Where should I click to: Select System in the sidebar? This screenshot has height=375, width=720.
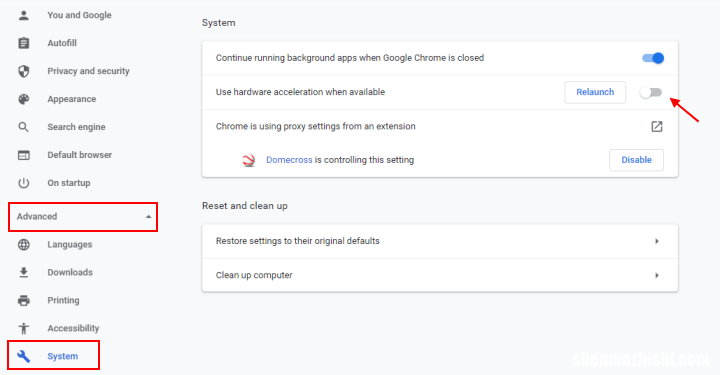click(x=62, y=356)
